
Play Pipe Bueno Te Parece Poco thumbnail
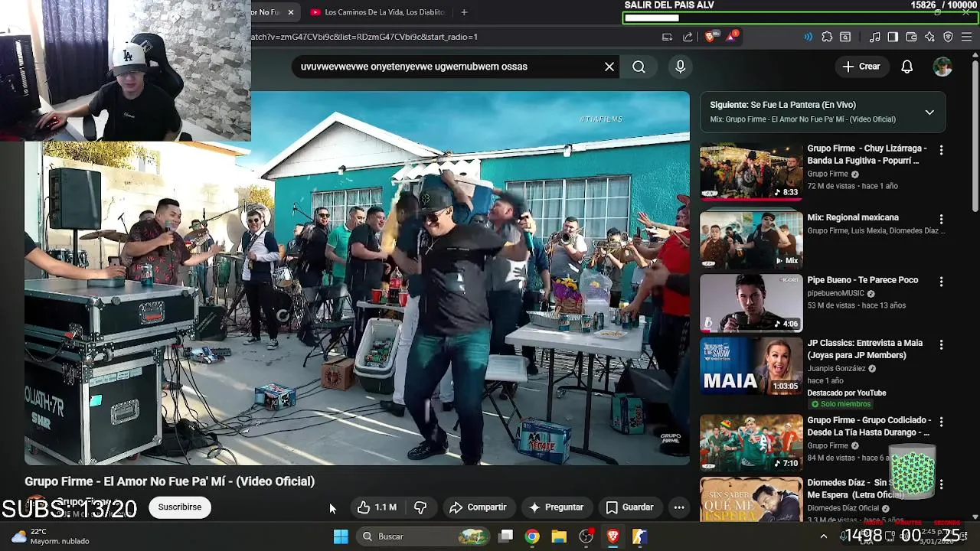[751, 302]
